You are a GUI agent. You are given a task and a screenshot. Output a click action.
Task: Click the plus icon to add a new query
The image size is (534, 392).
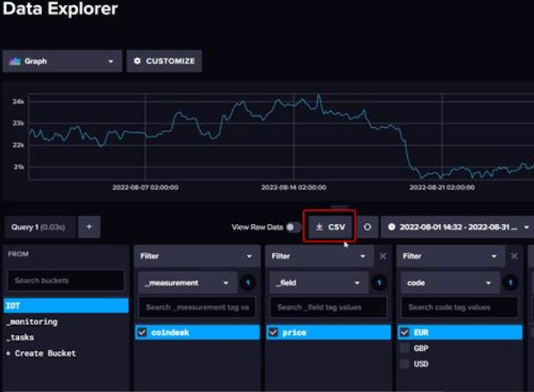coord(89,226)
